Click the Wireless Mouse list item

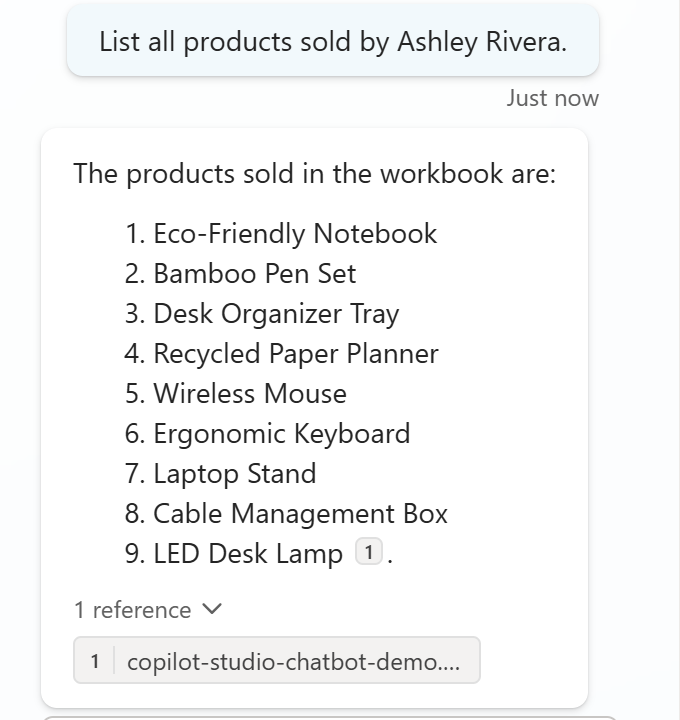250,394
